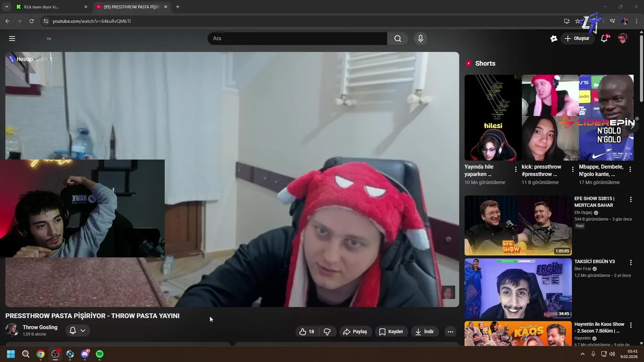
Task: Open the kick: pressthrow short thumbnail
Action: 549,118
